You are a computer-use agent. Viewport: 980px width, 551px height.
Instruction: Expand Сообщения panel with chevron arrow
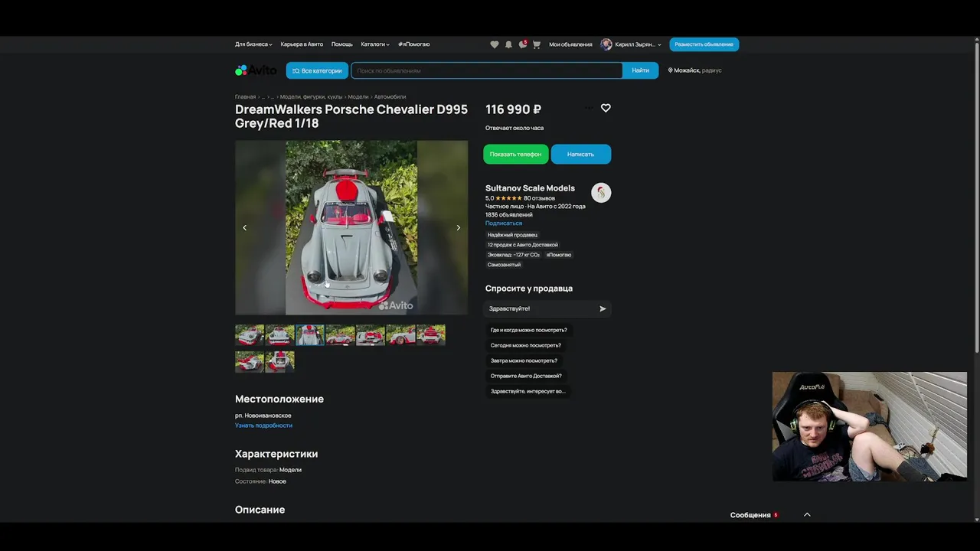pyautogui.click(x=807, y=515)
